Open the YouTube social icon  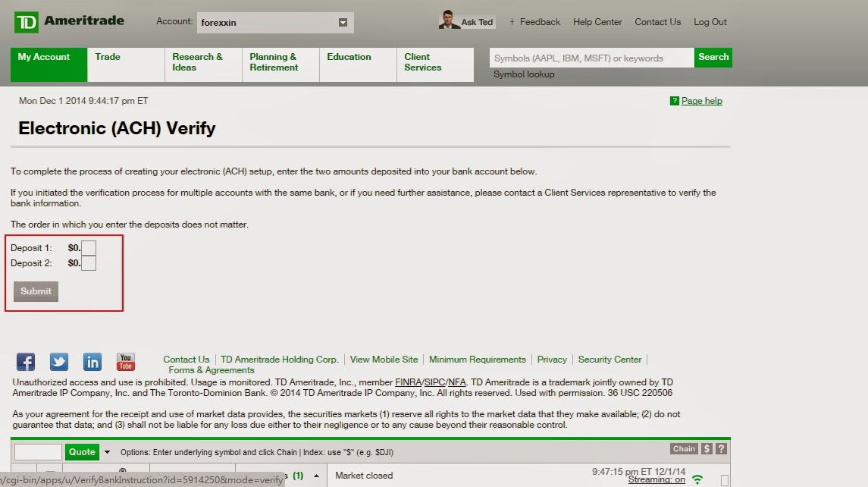pos(126,362)
